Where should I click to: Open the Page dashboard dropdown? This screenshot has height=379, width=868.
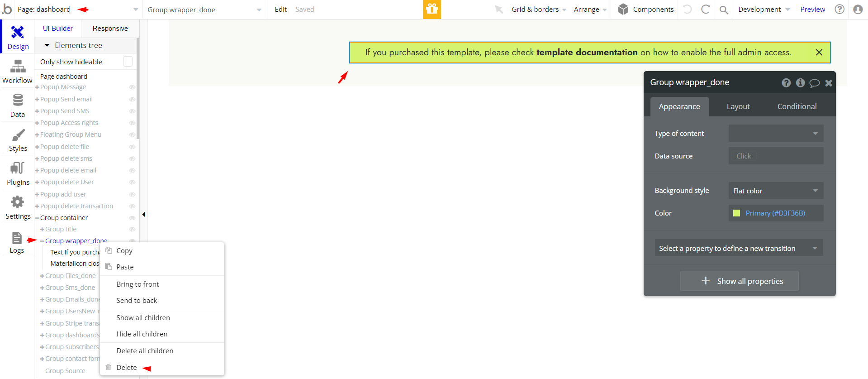click(x=77, y=9)
